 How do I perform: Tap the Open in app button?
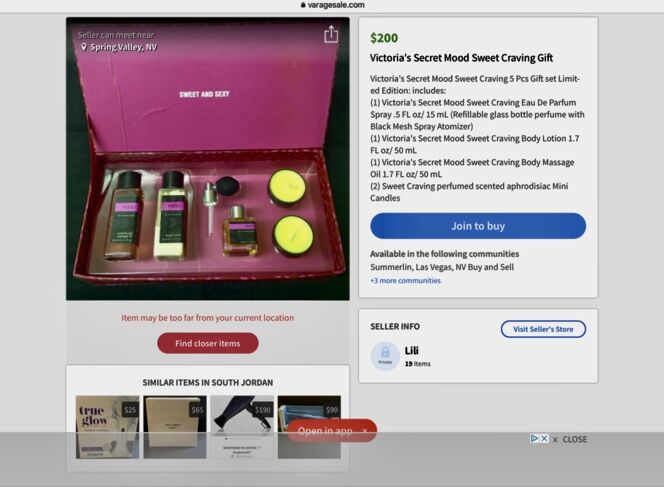[x=325, y=431]
